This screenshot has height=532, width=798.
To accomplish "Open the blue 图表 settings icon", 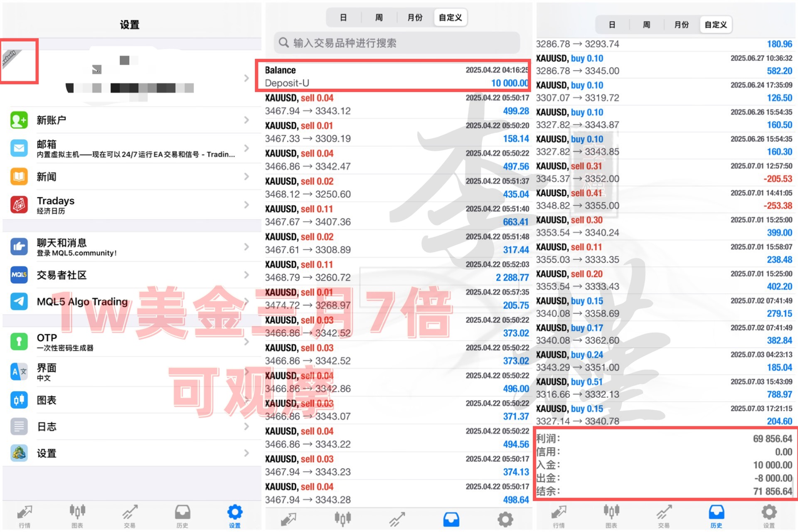I will (x=19, y=400).
